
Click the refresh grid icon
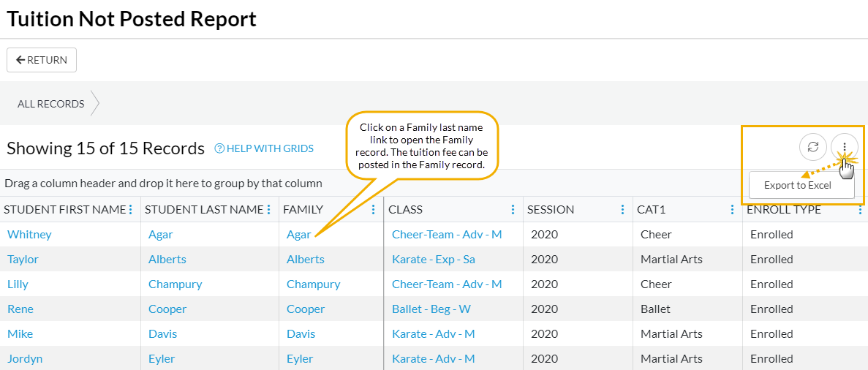tap(812, 147)
